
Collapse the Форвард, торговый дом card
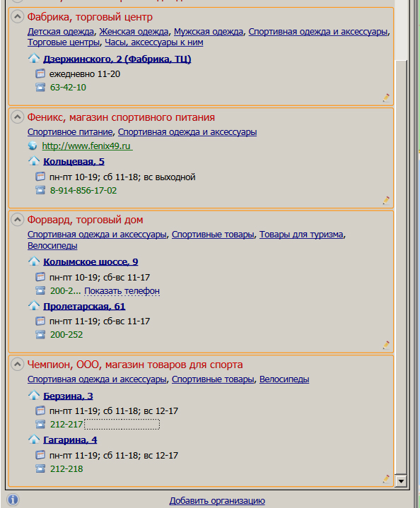click(x=17, y=219)
